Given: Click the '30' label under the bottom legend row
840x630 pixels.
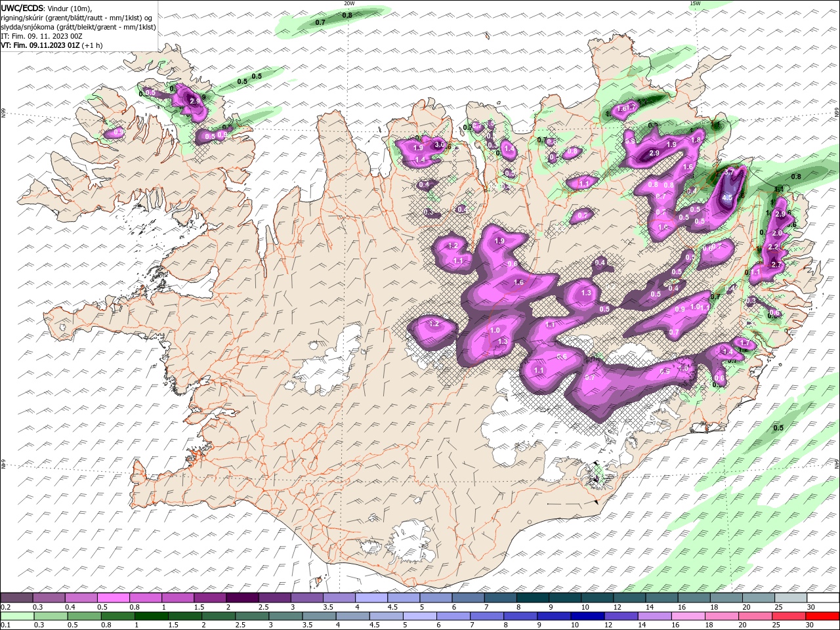Looking at the screenshot, I should tap(811, 625).
